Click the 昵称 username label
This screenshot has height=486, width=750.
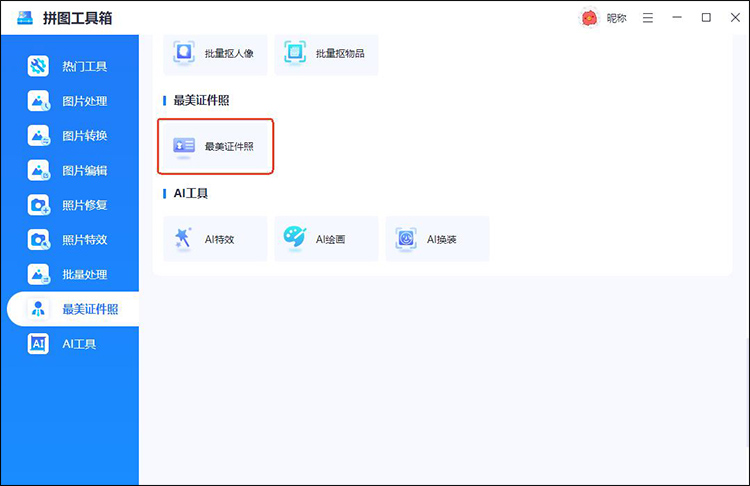point(616,18)
